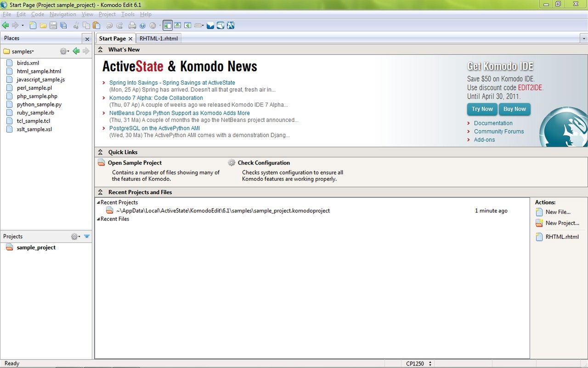588x368 pixels.
Task: Click the Save floppy disk icon
Action: point(53,25)
